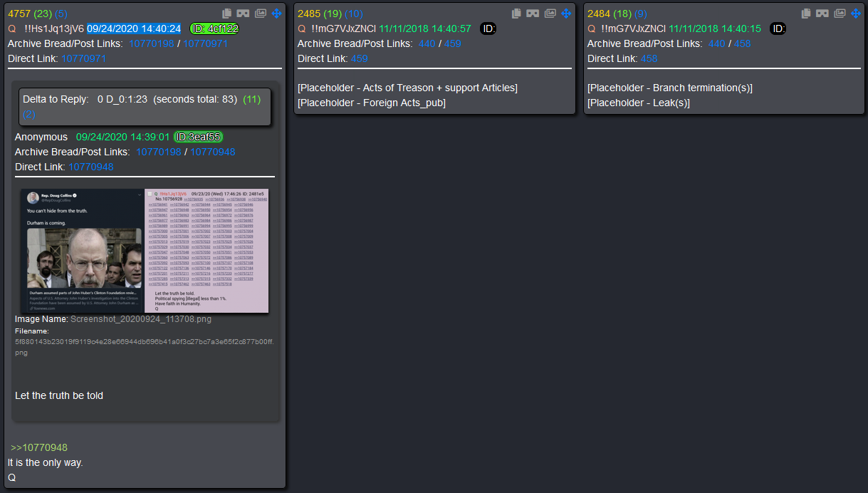Follow Direct Link 10770971 on post 4757
The width and height of the screenshot is (868, 493).
[84, 58]
